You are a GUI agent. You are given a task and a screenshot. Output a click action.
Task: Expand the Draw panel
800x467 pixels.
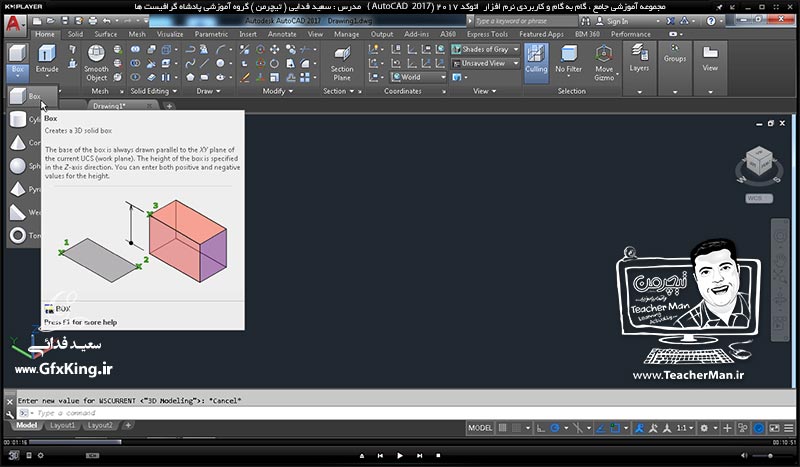click(208, 91)
